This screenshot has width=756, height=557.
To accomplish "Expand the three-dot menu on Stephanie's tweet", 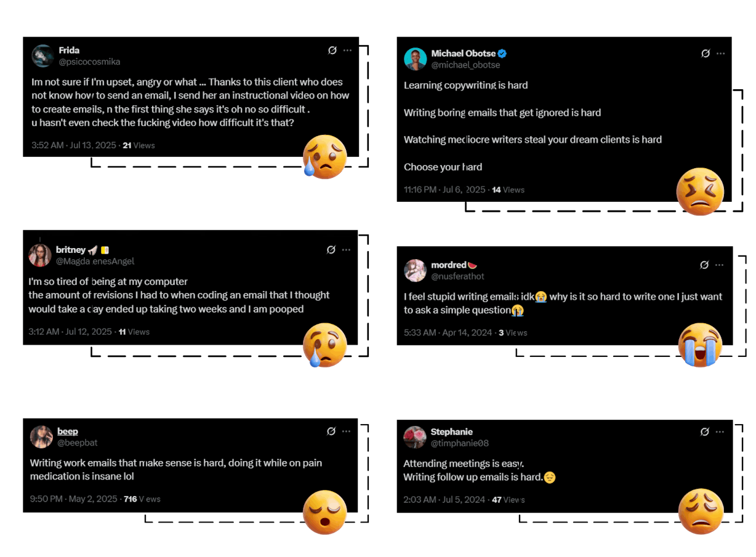I will point(720,432).
